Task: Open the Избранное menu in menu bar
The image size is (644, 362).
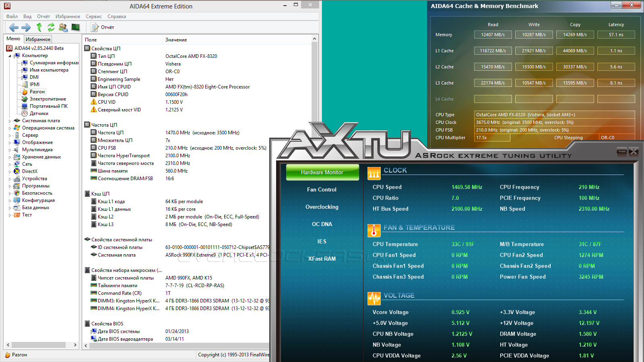Action: pyautogui.click(x=68, y=16)
